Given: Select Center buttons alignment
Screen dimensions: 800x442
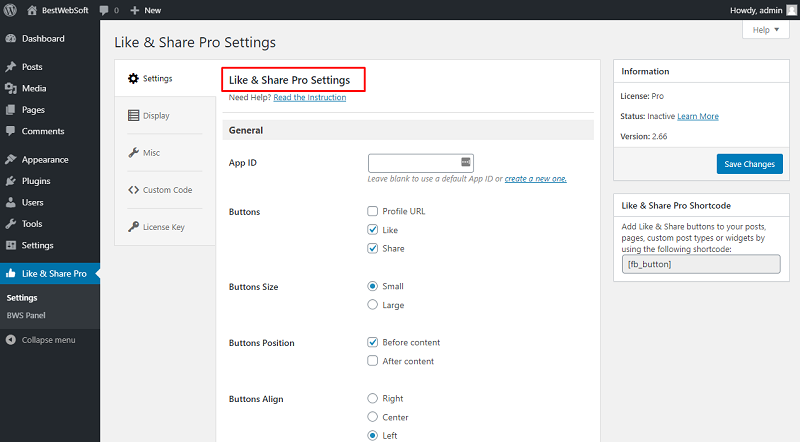Looking at the screenshot, I should click(372, 417).
